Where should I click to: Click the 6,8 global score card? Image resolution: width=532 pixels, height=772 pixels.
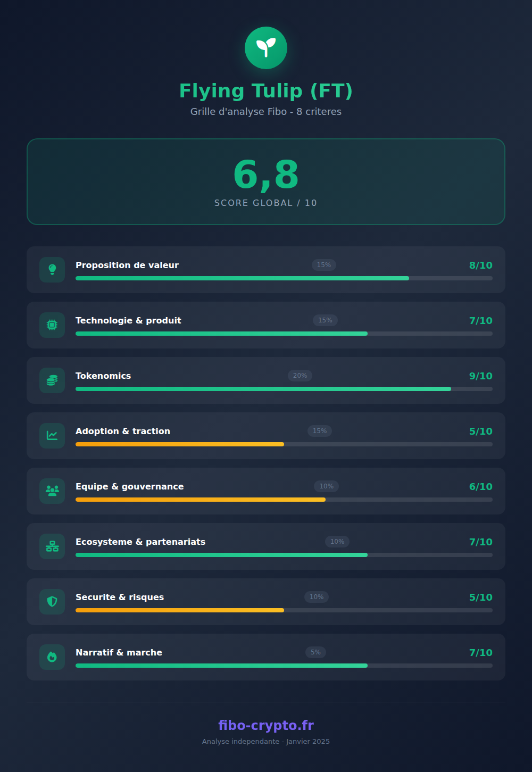[x=266, y=181]
